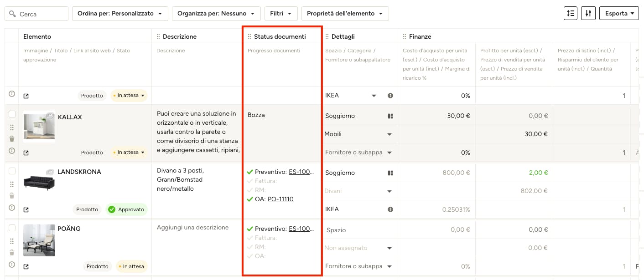Expand Organizza per: Nessuno dropdown
644x280 pixels.
pos(216,14)
